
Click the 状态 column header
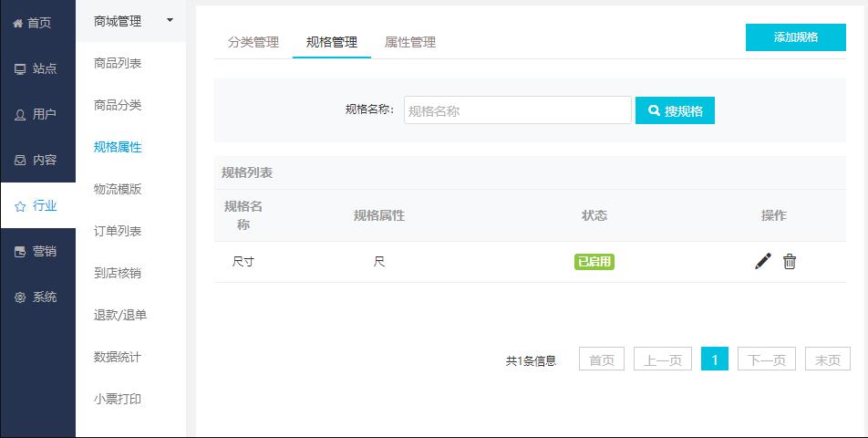(594, 215)
